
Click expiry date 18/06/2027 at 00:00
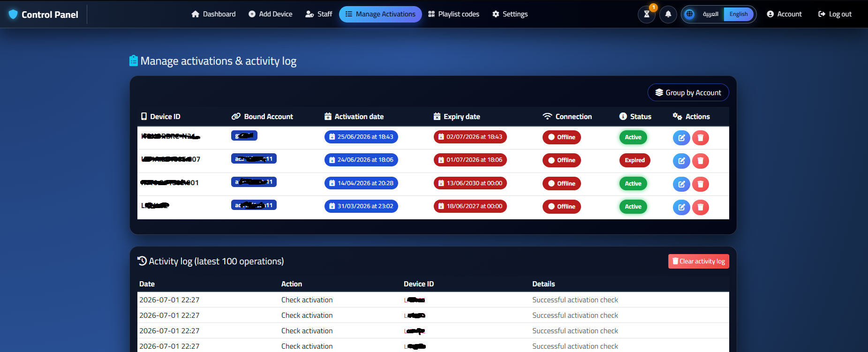470,206
